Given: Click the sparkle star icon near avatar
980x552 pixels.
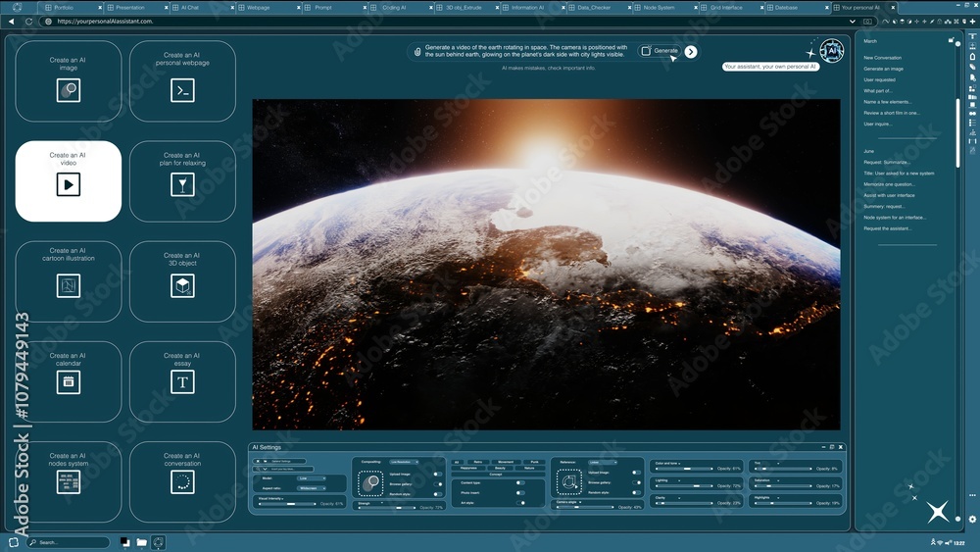Looking at the screenshot, I should 810,53.
